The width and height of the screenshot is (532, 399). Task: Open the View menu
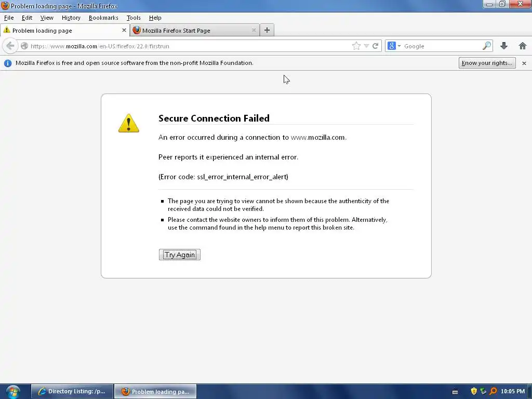click(x=47, y=18)
